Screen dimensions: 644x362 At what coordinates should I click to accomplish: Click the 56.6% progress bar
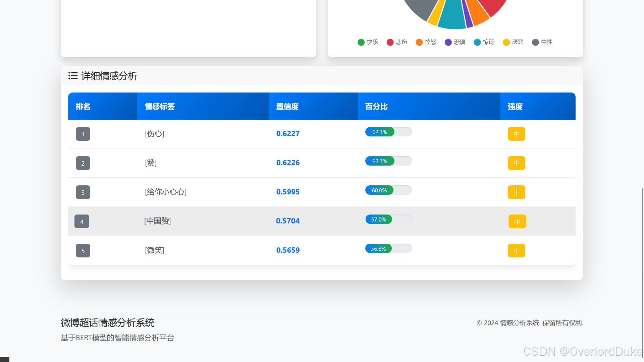point(388,249)
